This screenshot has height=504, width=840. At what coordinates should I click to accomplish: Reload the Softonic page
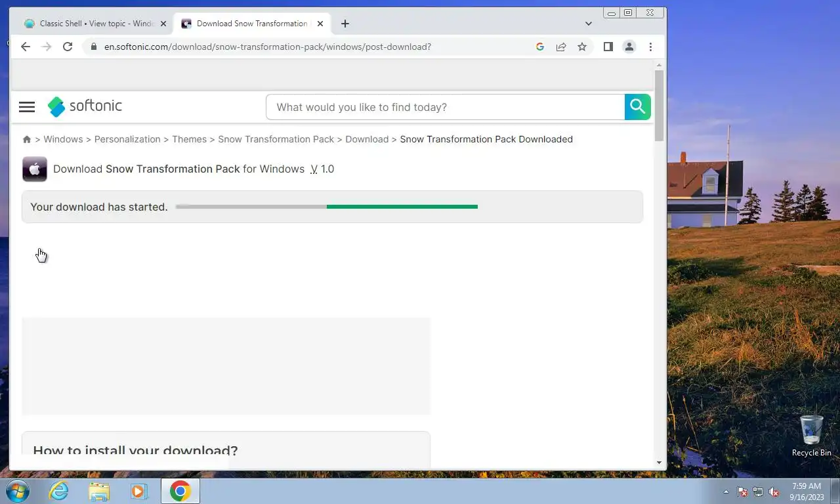[x=68, y=47]
